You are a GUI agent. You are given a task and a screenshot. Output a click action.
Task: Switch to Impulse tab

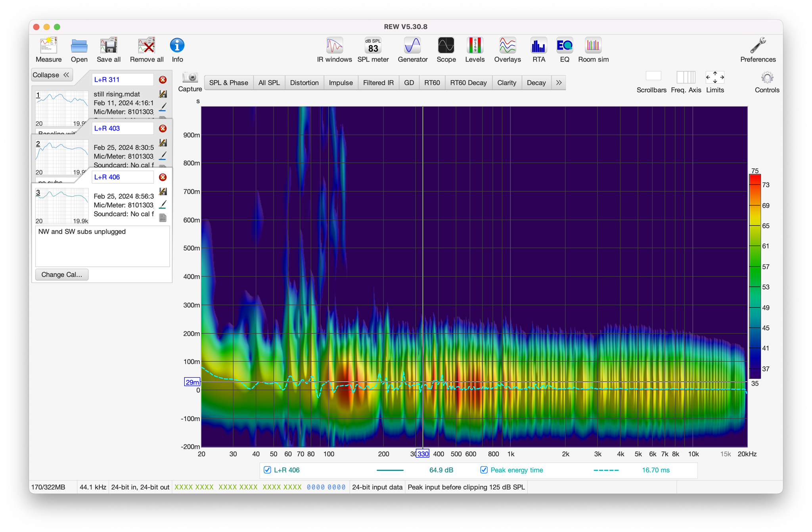click(341, 83)
